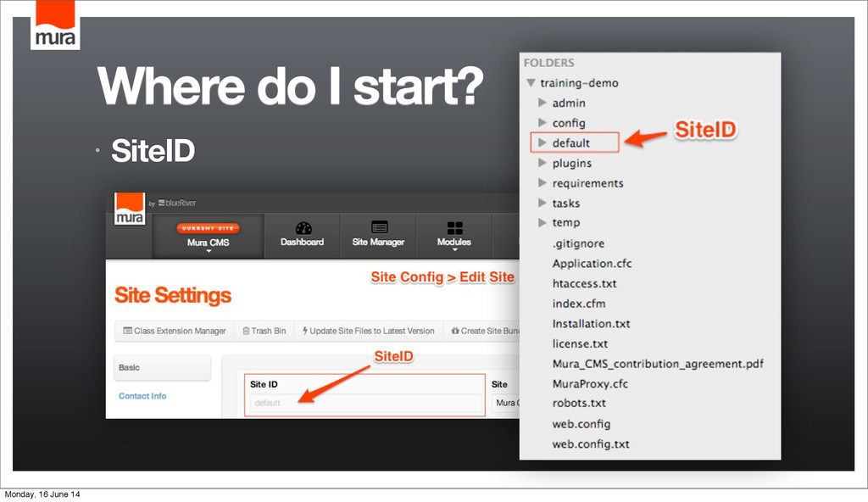Expand the temp folder arrow
868x502 pixels.
click(x=542, y=222)
